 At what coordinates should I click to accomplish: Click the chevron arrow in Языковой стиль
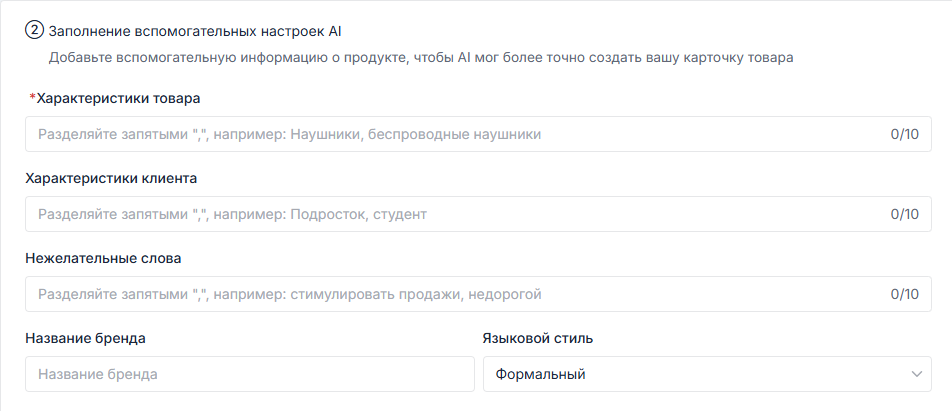(917, 374)
